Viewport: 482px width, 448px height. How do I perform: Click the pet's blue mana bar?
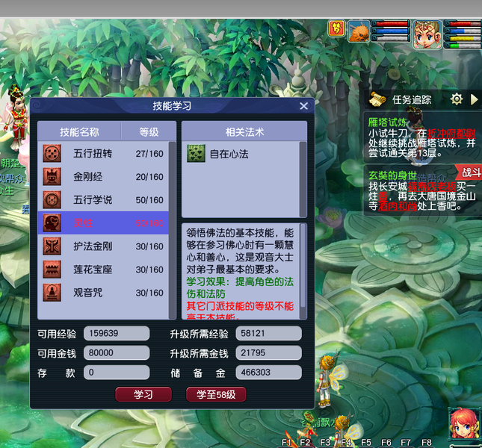[391, 31]
